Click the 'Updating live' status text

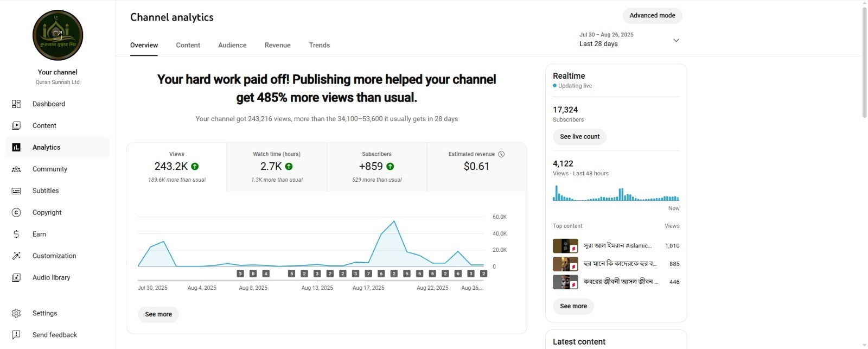[x=575, y=86]
